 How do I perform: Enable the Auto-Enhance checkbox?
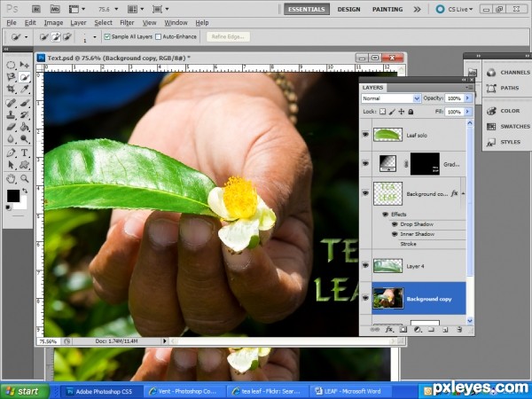158,36
